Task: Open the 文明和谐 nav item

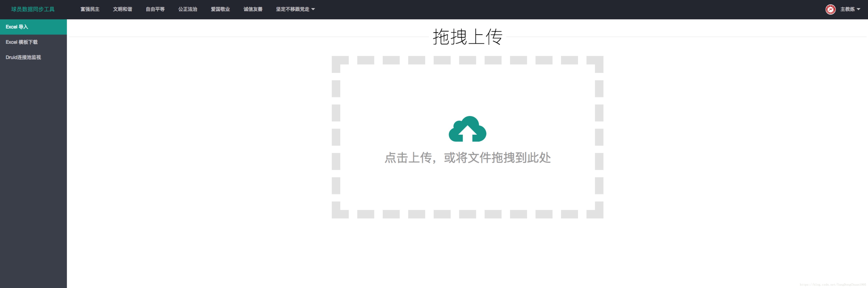Action: [x=123, y=9]
